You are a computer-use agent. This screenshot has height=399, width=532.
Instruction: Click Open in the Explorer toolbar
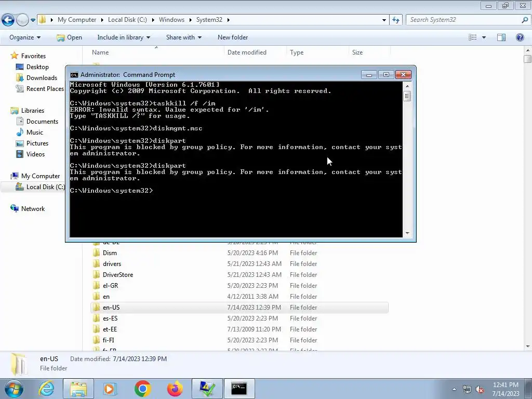pyautogui.click(x=69, y=37)
